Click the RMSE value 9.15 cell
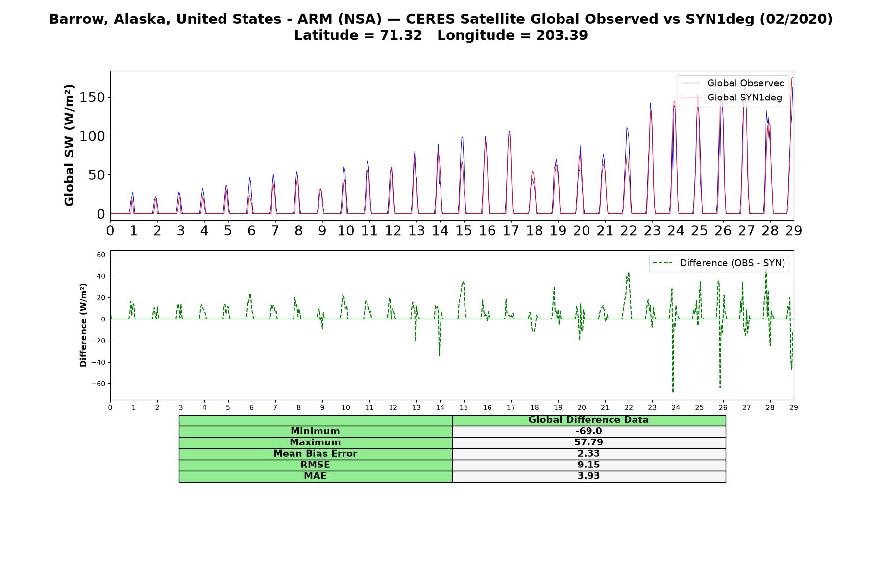 point(588,465)
